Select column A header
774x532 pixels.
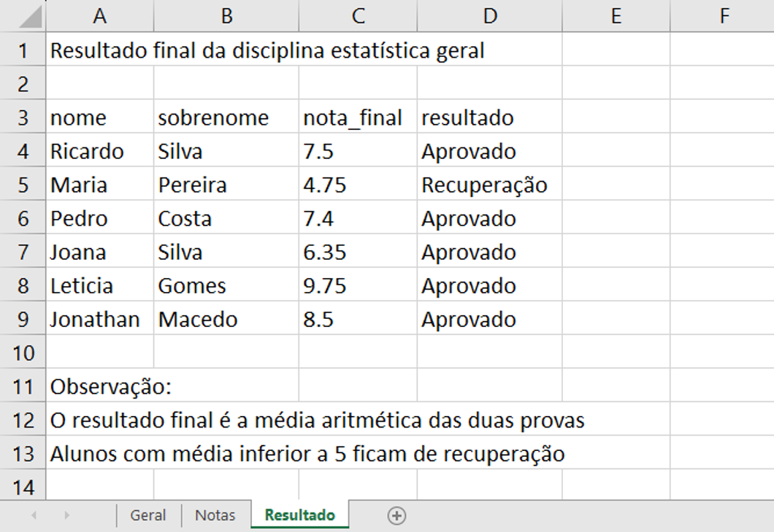point(100,16)
